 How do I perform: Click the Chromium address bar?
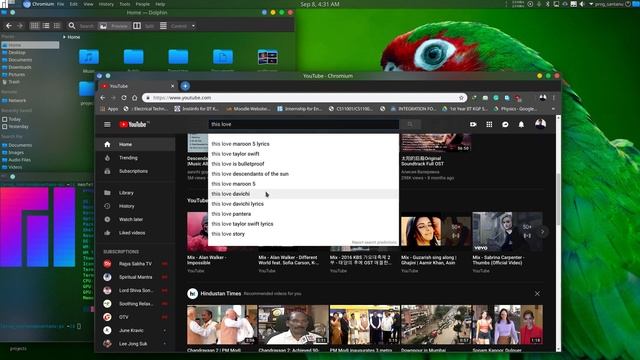point(304,98)
